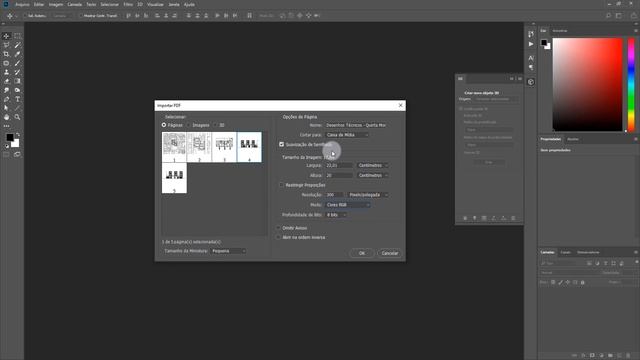Click the background color swatch in toolbox
The image size is (640, 360).
16,143
